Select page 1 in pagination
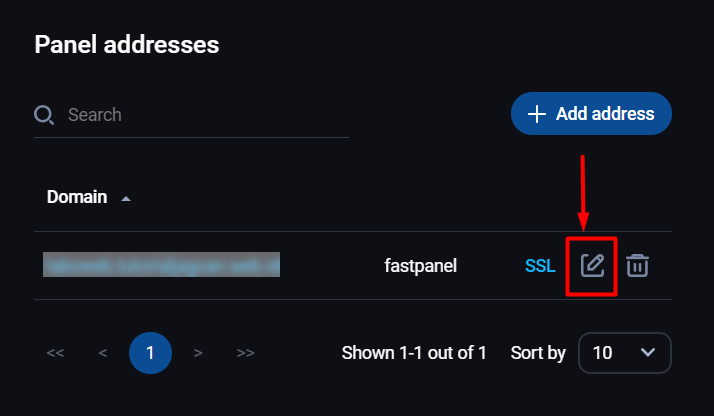The height and width of the screenshot is (416, 714). coord(150,353)
